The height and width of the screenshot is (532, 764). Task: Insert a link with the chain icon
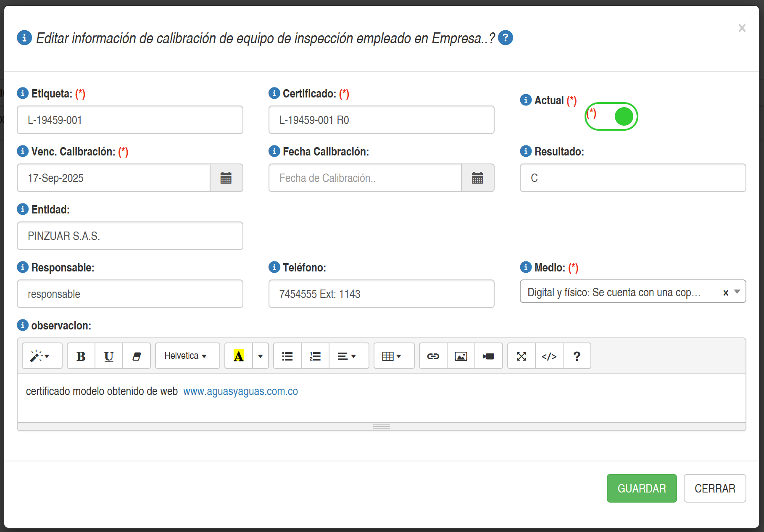pyautogui.click(x=433, y=356)
